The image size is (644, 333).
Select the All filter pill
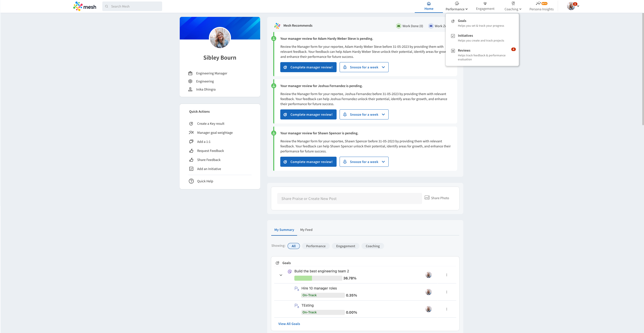[293, 246]
